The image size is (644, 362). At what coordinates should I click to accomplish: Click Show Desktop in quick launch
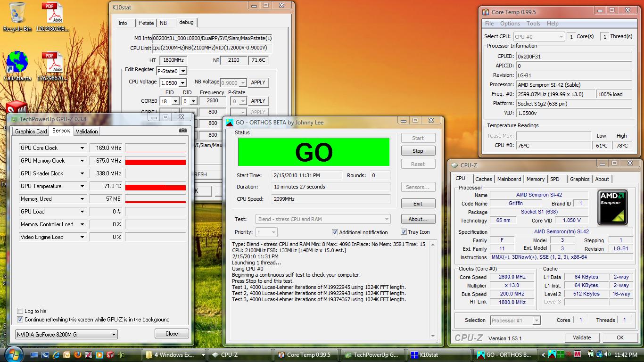coord(34,354)
